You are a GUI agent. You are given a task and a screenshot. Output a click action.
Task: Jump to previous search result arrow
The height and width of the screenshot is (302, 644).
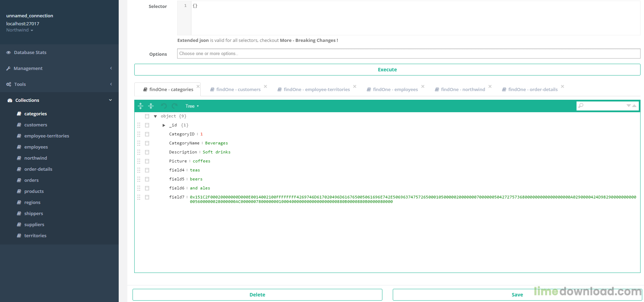[x=634, y=106]
